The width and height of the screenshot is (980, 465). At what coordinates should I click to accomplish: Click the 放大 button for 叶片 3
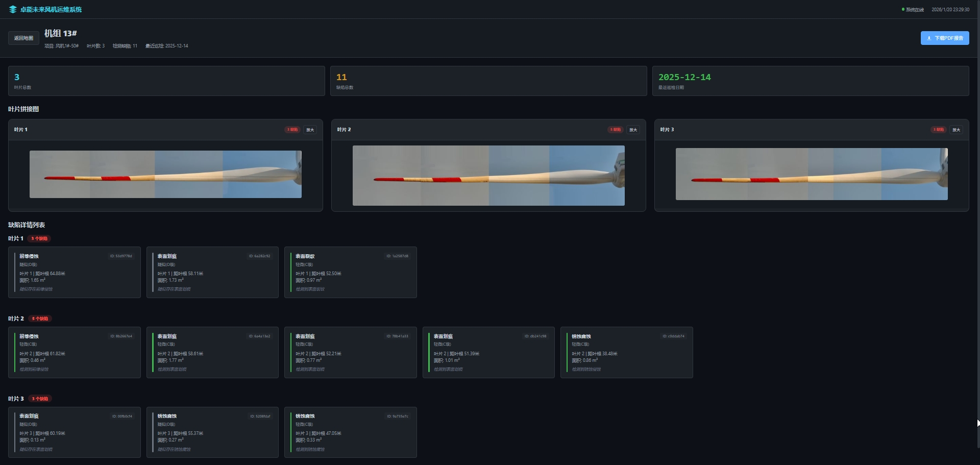[x=956, y=130]
